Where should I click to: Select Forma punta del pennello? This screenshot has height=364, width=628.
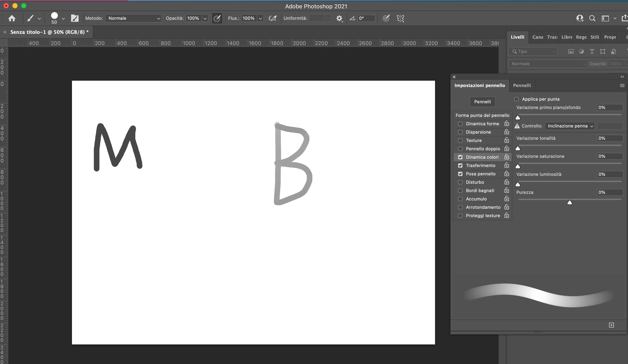click(482, 115)
